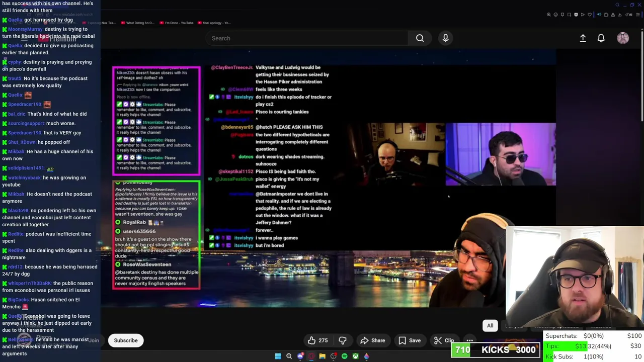
Task: Click 'i wanna play games' chat message
Action: coord(277,238)
